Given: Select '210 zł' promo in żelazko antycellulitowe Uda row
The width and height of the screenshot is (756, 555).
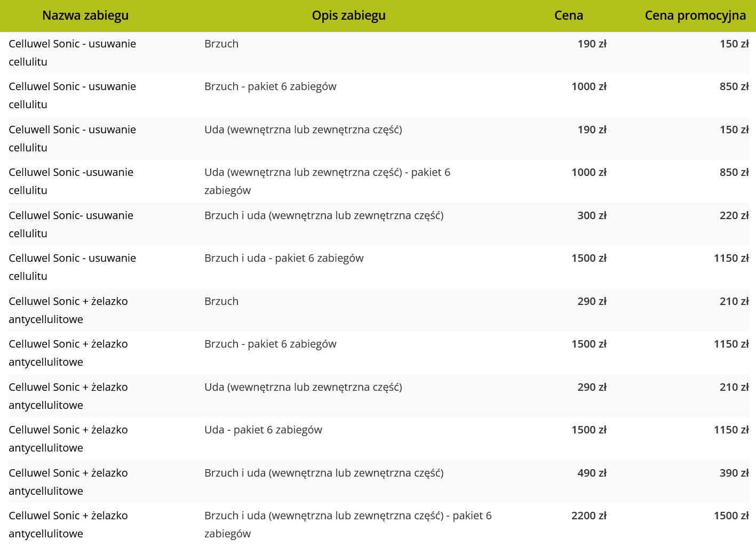Looking at the screenshot, I should click(734, 387).
